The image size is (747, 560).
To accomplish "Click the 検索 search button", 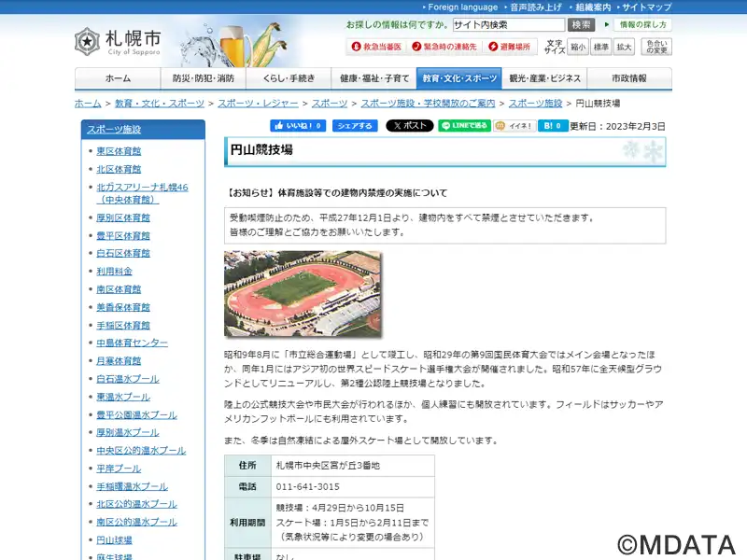I will tap(581, 25).
